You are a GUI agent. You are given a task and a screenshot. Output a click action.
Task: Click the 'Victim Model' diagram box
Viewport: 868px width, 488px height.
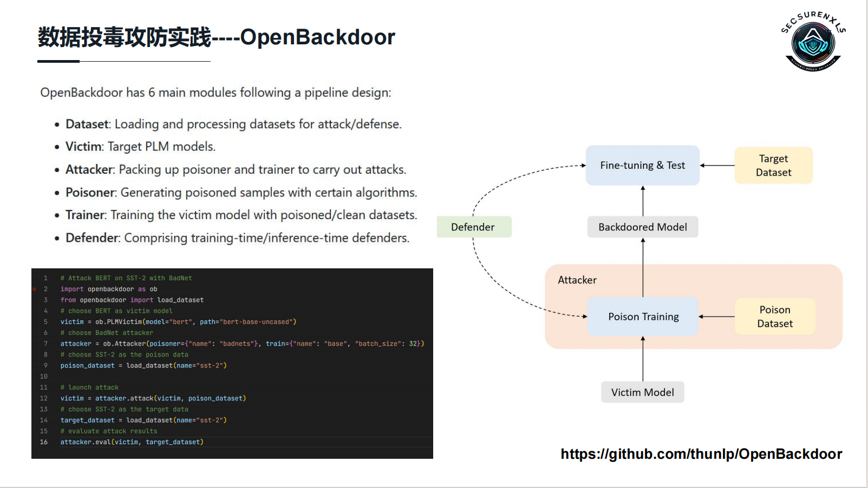[643, 392]
